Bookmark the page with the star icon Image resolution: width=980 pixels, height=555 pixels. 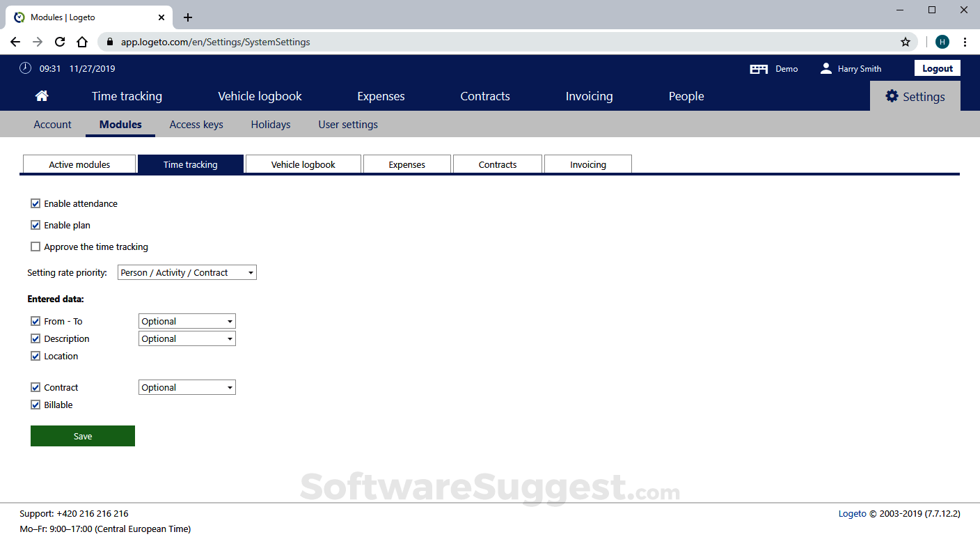pos(906,42)
